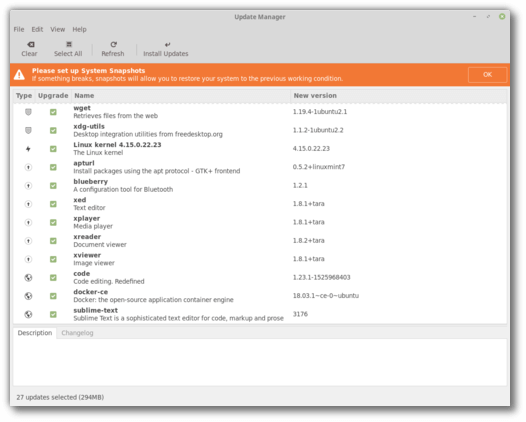Click the up-arrow type icon for xreader
Viewport: 526px width, 422px height.
point(29,241)
